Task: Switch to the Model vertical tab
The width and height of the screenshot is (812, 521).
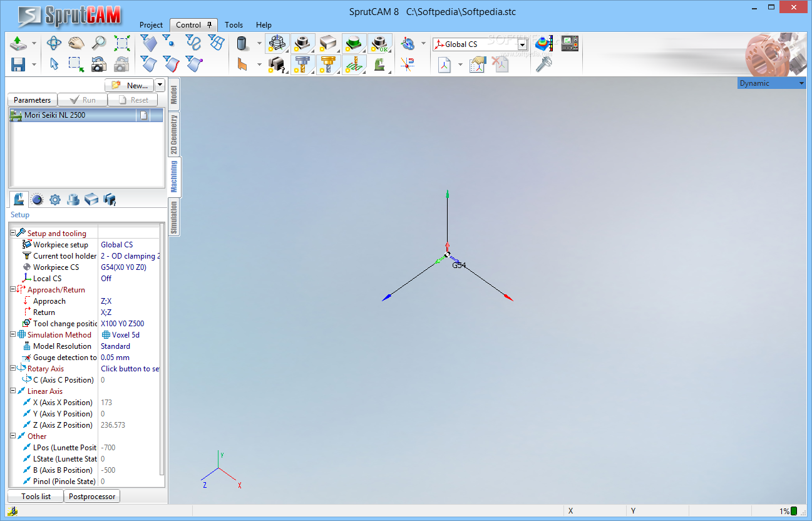Action: [174, 95]
